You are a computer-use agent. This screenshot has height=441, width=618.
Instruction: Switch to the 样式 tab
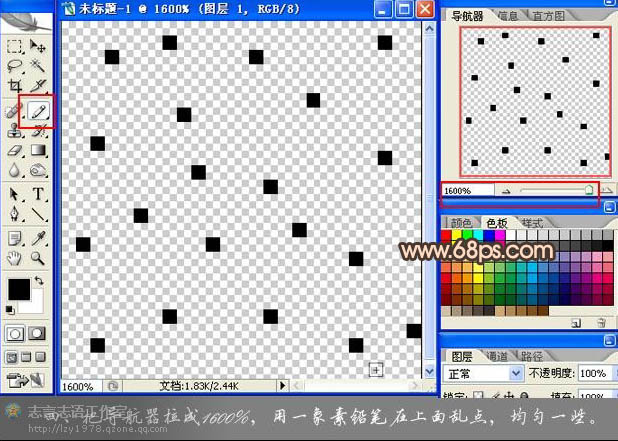pyautogui.click(x=532, y=223)
